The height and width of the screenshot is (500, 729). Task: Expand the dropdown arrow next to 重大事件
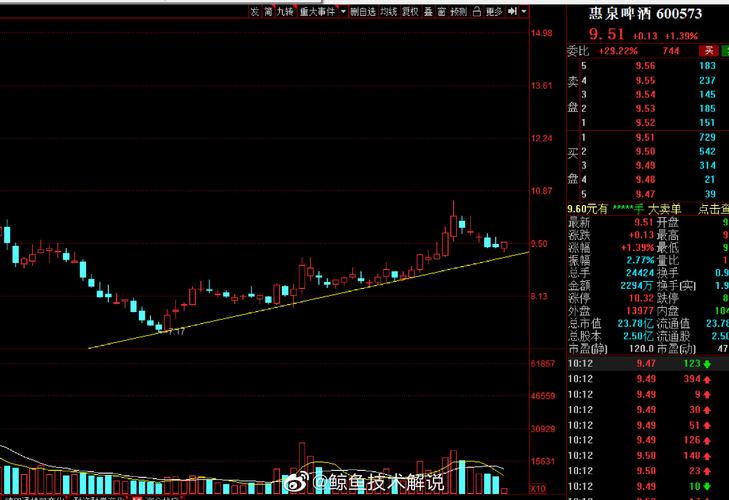343,12
